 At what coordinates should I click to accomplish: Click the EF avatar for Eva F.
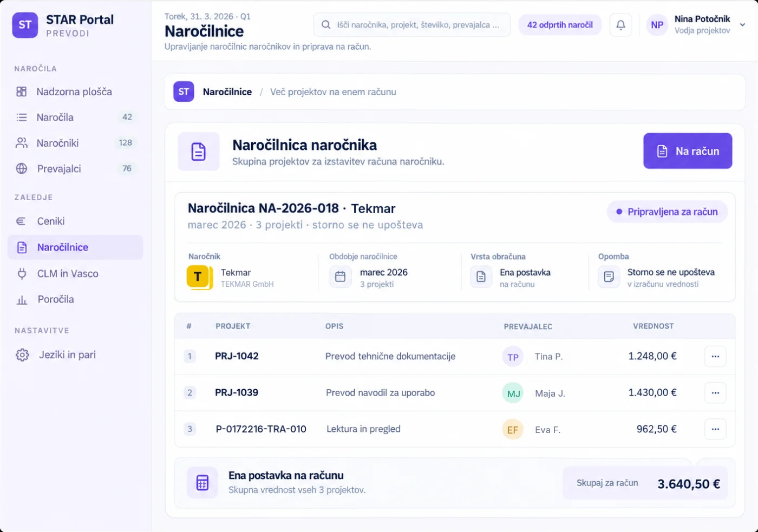(x=513, y=430)
